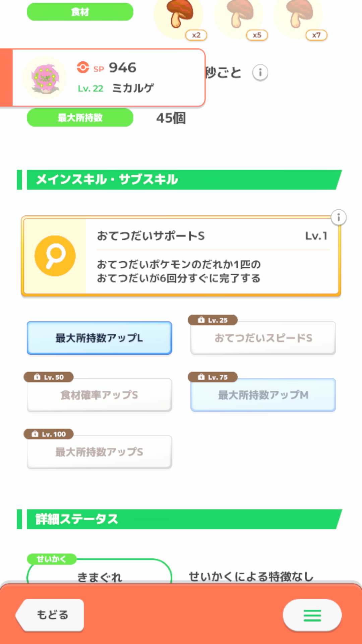Tap locked sub skill おてつだいスピードS
The width and height of the screenshot is (362, 644).
coord(263,338)
